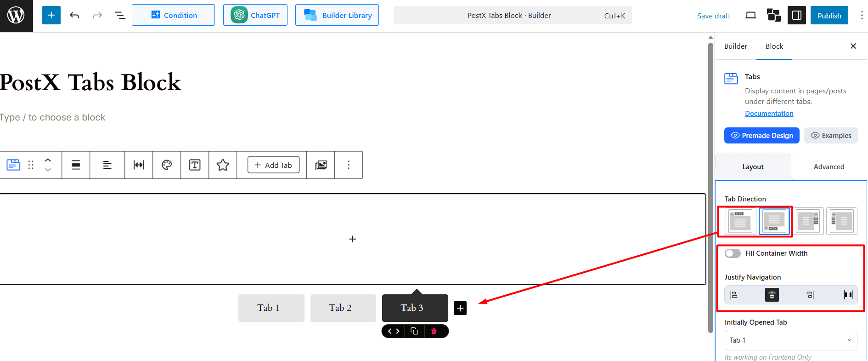
Task: Select the Layout settings tab
Action: tap(753, 166)
